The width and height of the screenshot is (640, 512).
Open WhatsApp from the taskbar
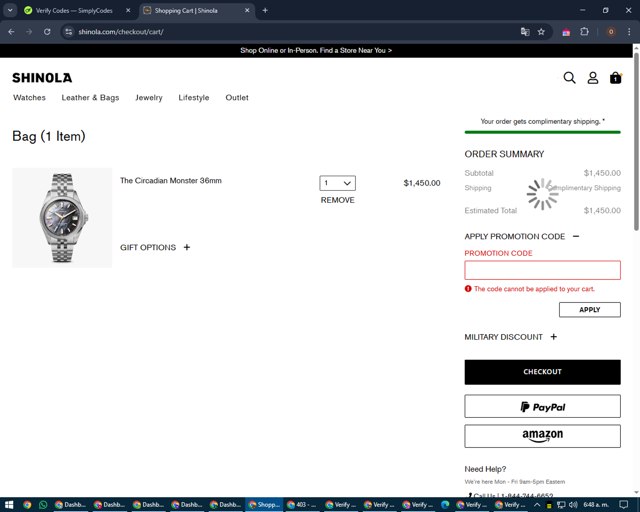pos(43,505)
